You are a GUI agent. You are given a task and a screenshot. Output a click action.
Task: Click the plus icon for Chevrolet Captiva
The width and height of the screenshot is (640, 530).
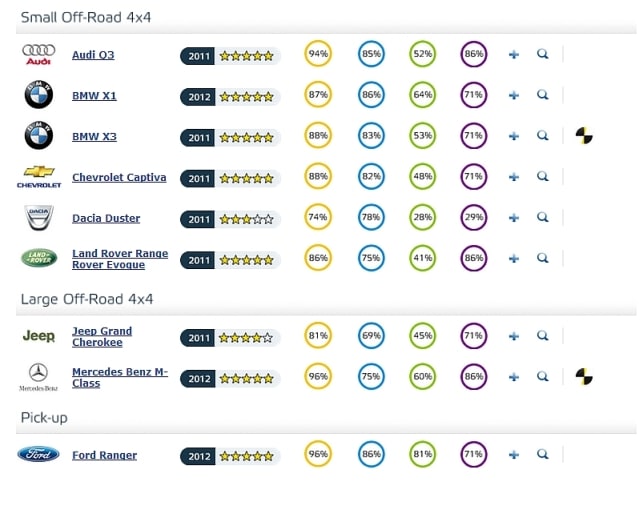(514, 177)
